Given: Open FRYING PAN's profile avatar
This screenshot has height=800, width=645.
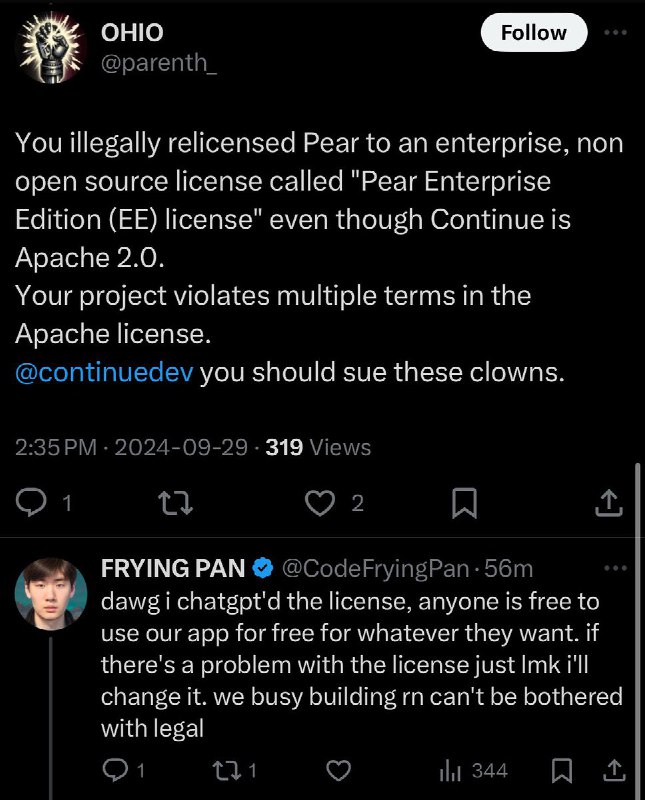Looking at the screenshot, I should pyautogui.click(x=51, y=593).
